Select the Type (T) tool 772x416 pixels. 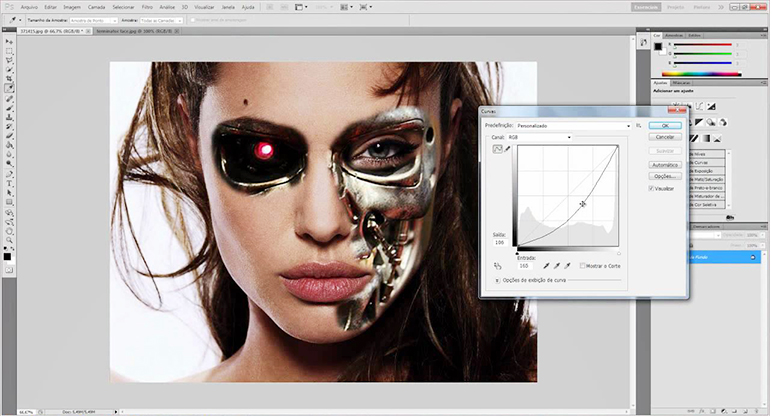coord(9,184)
